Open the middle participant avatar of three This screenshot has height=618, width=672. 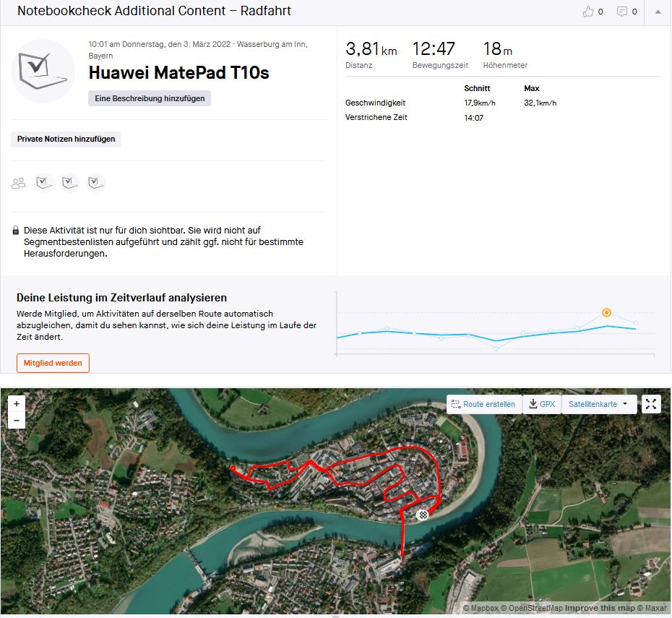pyautogui.click(x=70, y=183)
